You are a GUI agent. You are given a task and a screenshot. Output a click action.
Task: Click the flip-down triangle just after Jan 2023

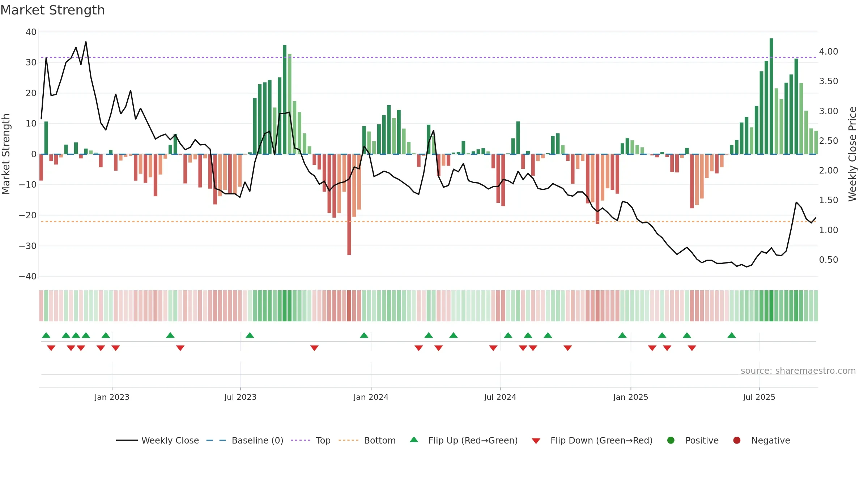pos(116,348)
